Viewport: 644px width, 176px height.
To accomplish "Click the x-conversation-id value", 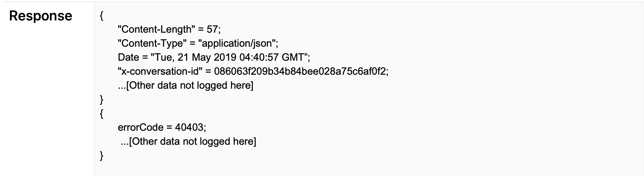I will click(300, 71).
